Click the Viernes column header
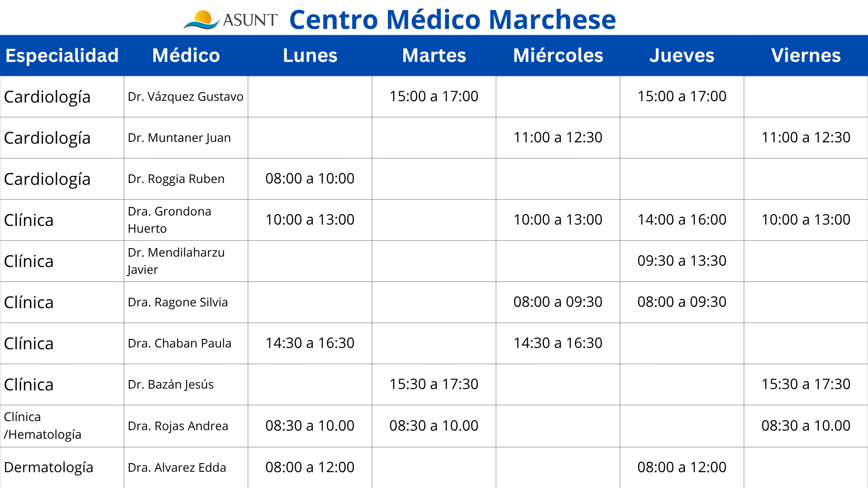 pyautogui.click(x=806, y=56)
